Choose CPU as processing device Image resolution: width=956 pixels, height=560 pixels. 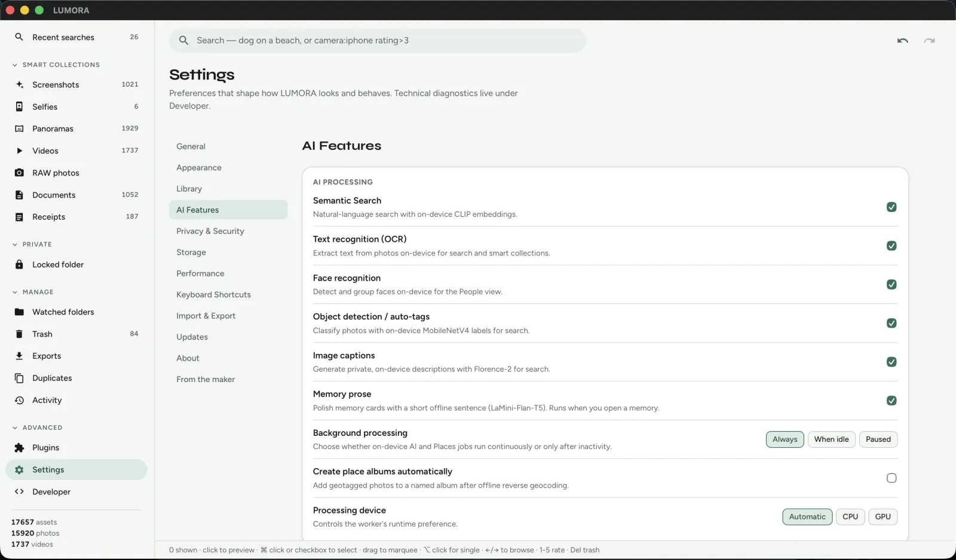point(850,517)
